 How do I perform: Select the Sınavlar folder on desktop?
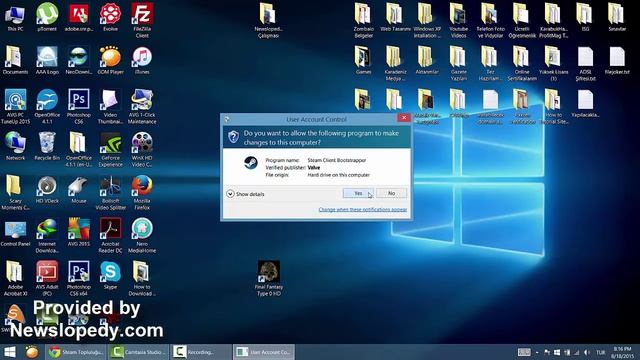(x=617, y=18)
